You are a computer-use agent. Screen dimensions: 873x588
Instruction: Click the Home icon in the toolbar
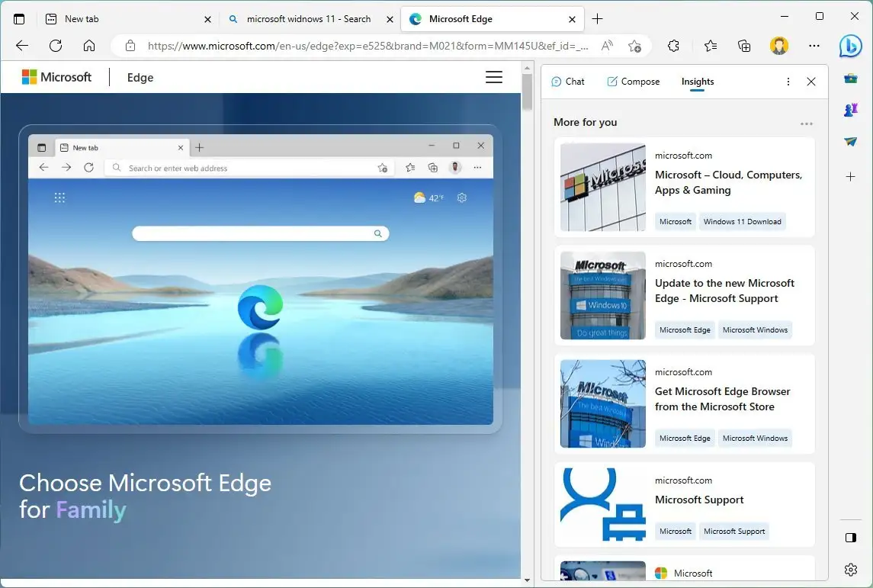coord(89,46)
